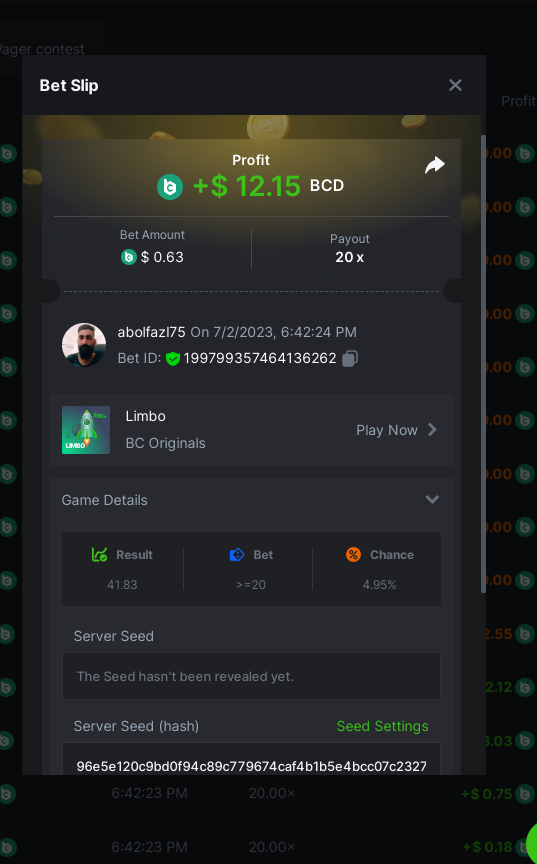Click the green verified shield icon

point(173,359)
